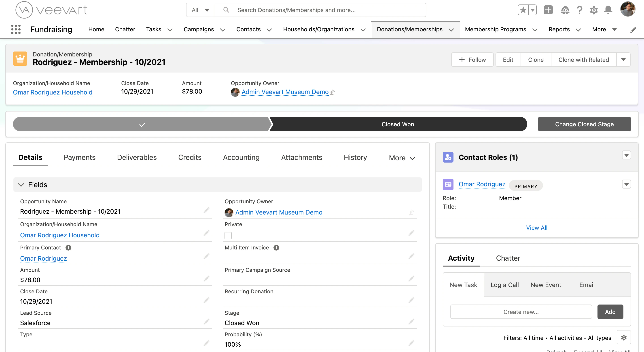The image size is (644, 352).
Task: Switch to the Payments tab
Action: (80, 157)
